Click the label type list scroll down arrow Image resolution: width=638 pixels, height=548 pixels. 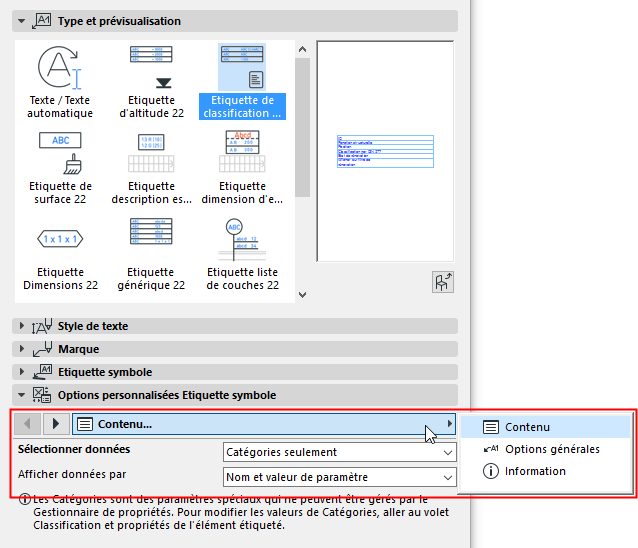tap(302, 295)
